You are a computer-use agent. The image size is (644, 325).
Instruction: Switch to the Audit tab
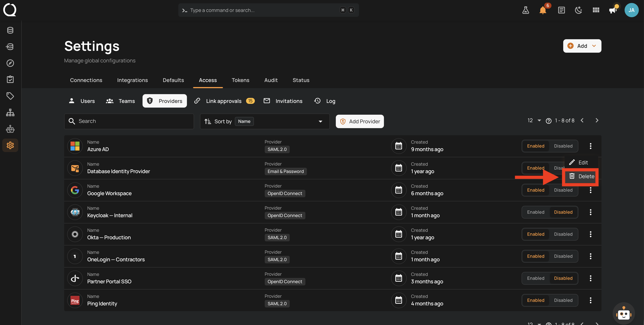point(271,80)
